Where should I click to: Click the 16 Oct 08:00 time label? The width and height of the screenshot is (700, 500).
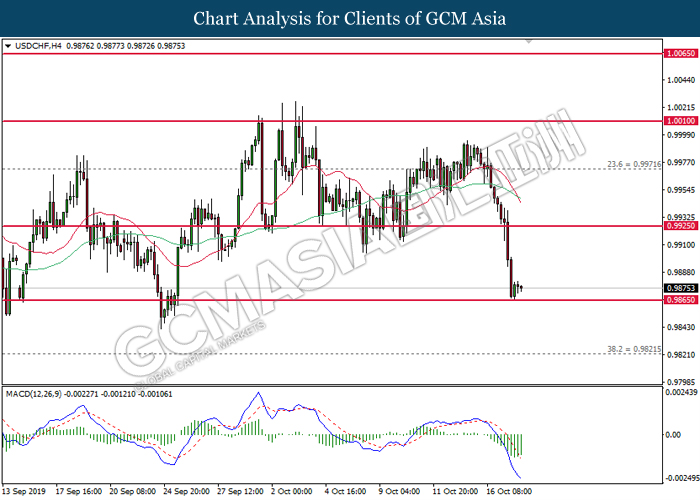click(509, 492)
